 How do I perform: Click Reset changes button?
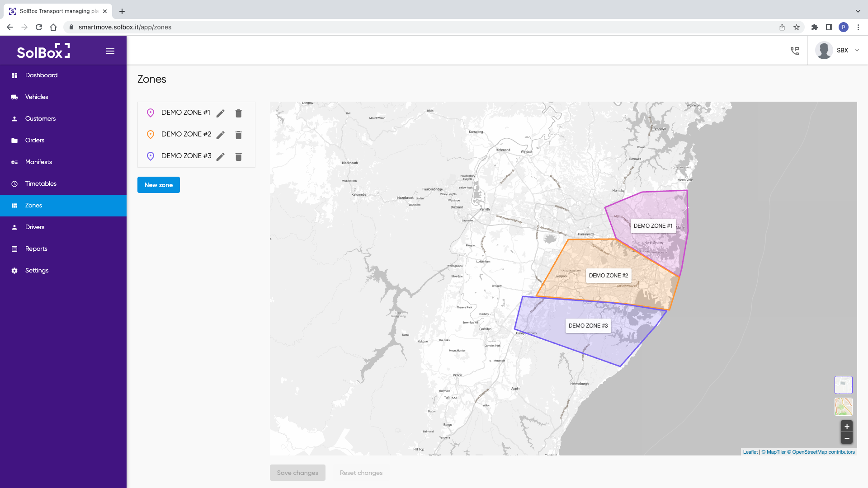tap(361, 473)
